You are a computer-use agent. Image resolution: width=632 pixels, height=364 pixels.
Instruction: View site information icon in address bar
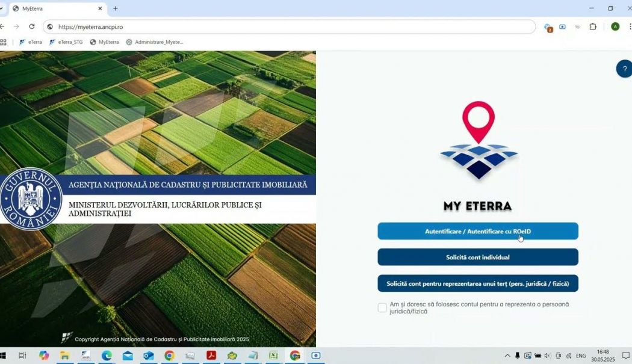[50, 26]
